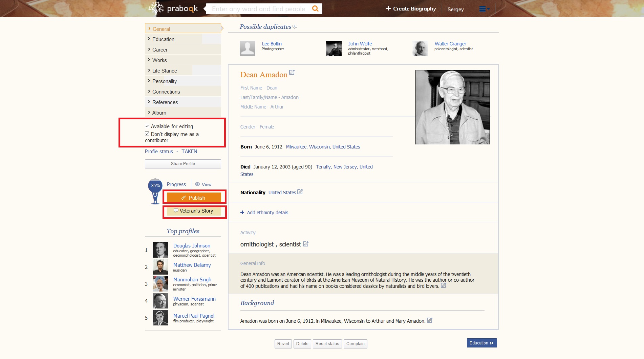Edit activity ornithologist scientist pencil icon
The image size is (644, 359).
pos(306,244)
